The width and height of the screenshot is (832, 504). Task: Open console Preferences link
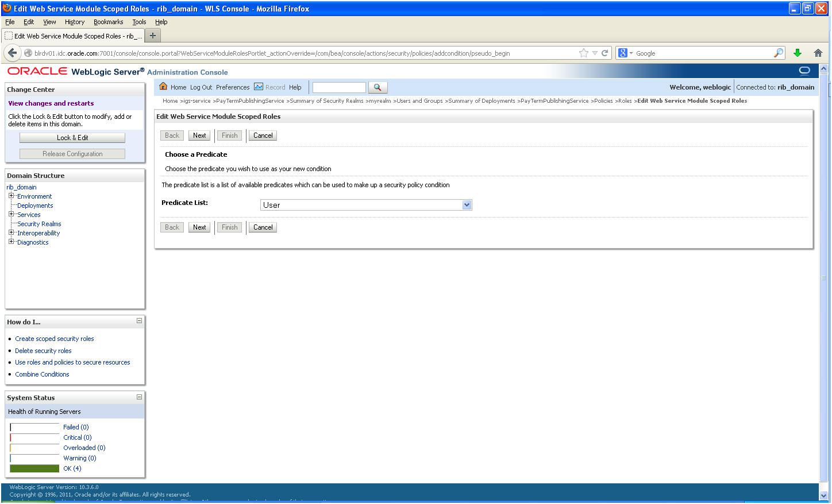pos(233,87)
